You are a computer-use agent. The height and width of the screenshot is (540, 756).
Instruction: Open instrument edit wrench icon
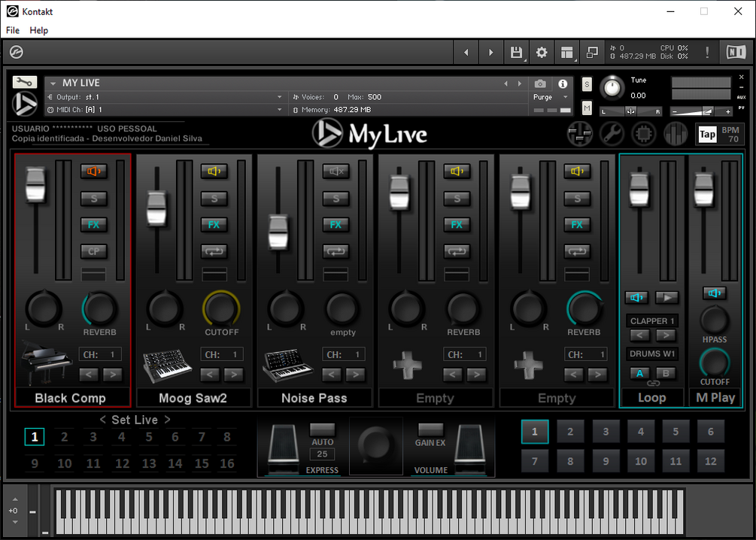coord(25,83)
